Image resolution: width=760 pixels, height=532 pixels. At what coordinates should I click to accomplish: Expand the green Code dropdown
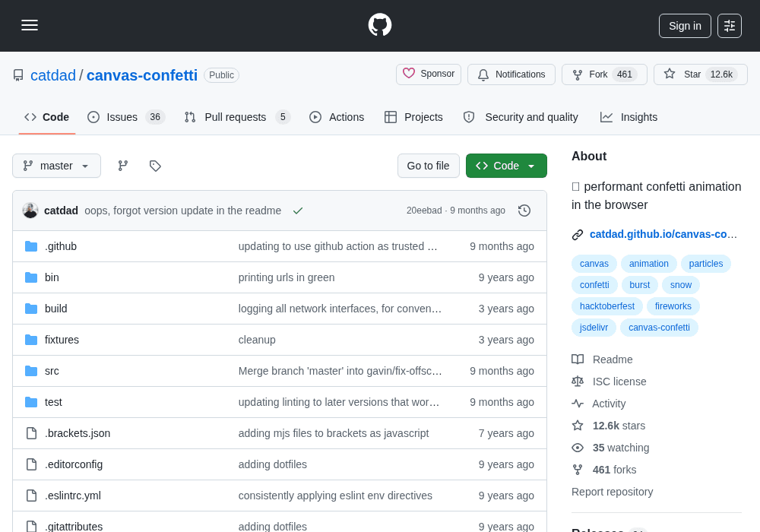[x=506, y=166]
